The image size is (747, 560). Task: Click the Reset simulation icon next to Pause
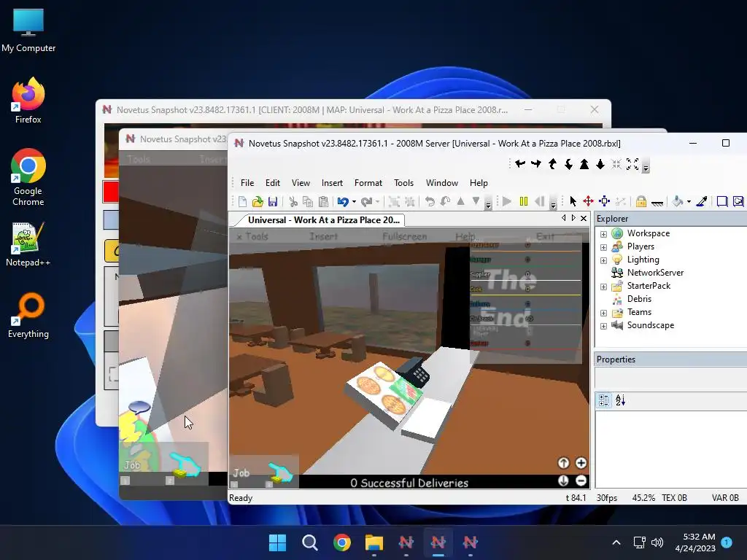pos(539,201)
